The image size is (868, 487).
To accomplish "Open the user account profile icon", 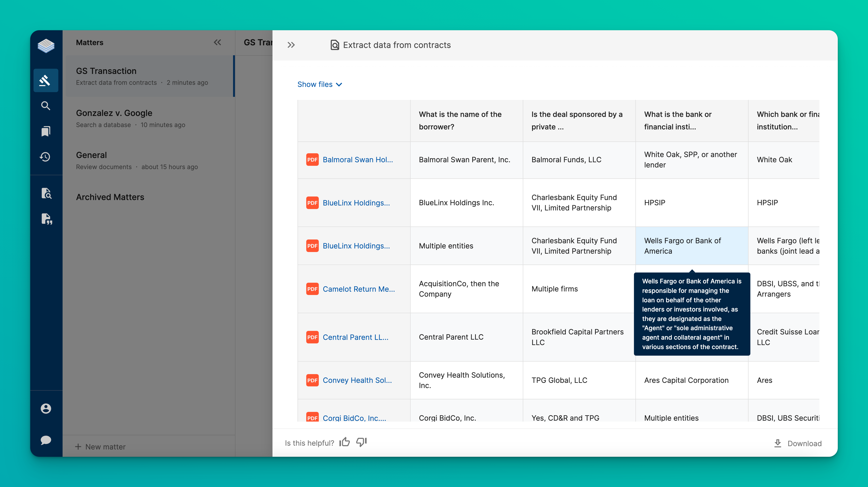I will pos(46,409).
